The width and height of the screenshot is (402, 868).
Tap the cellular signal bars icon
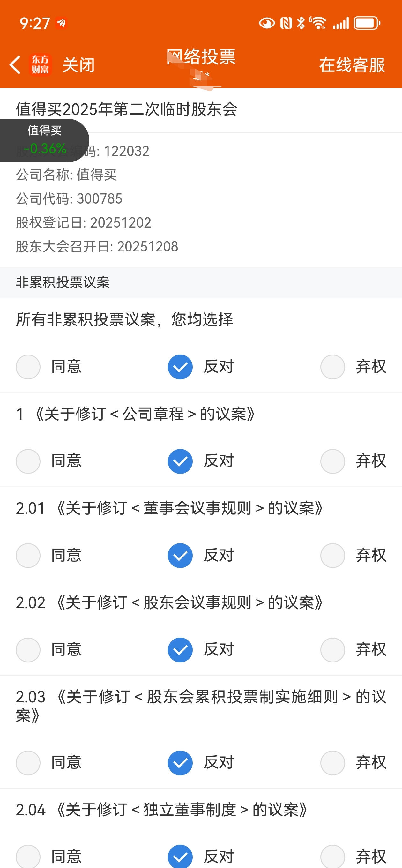click(x=341, y=23)
